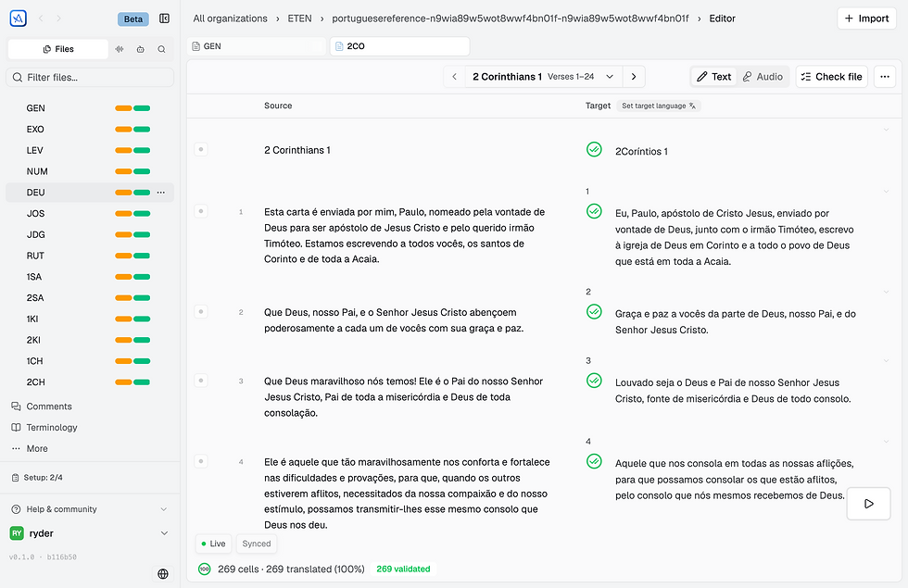Open the 2SA file
This screenshot has height=588, width=908.
pos(90,298)
